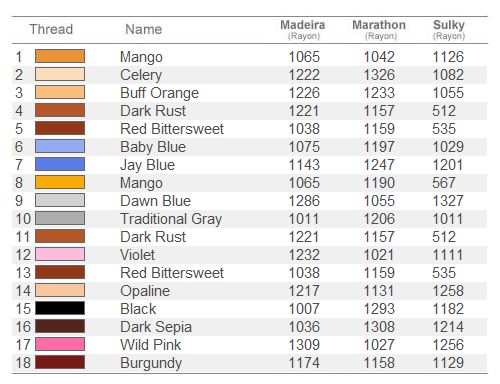Click the Madeira column header
This screenshot has height=384, width=500.
click(303, 29)
